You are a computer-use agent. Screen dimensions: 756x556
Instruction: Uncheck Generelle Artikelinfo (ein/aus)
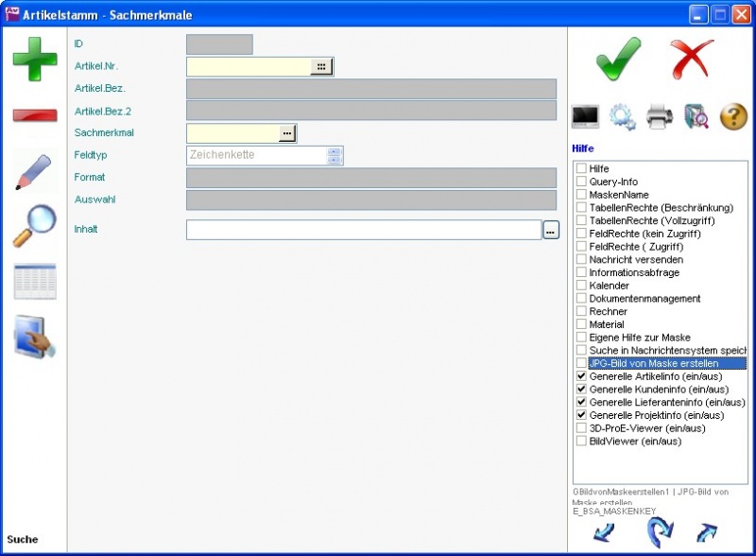pos(582,376)
